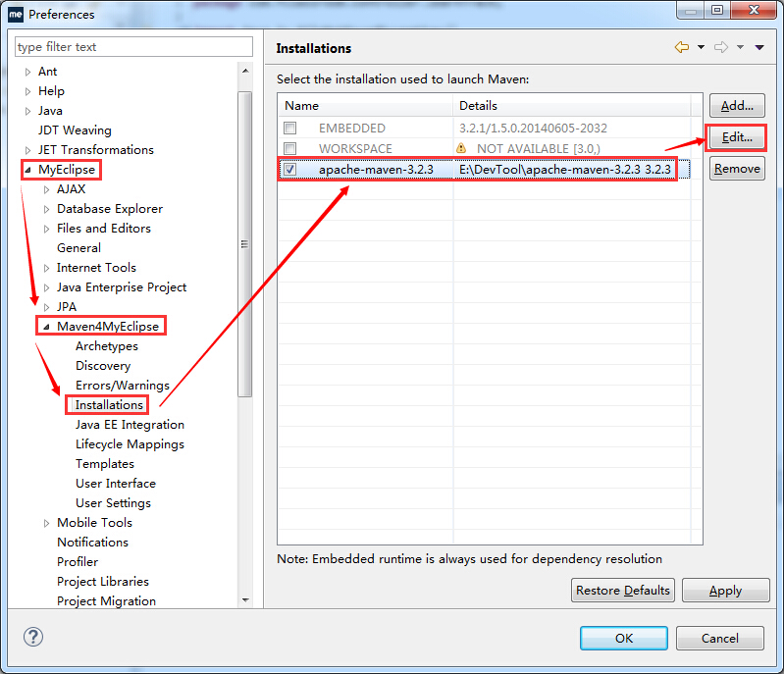Open the forward history dropdown arrow

[x=741, y=47]
